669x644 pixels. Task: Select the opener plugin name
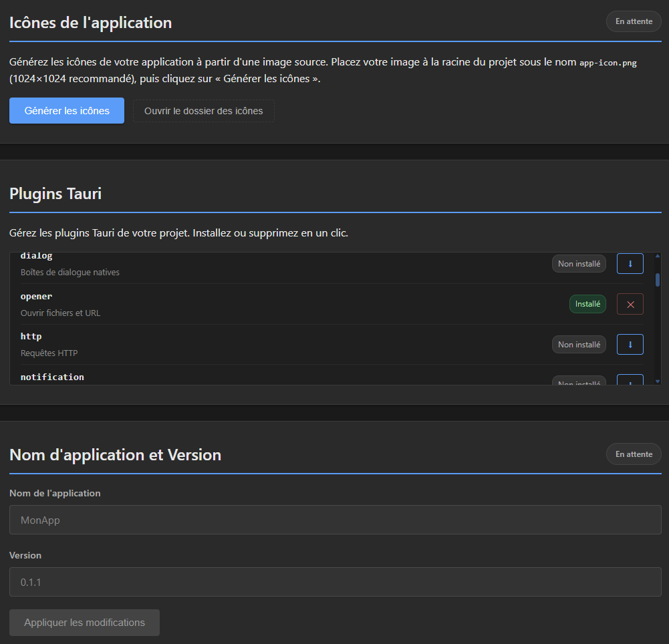(x=36, y=297)
